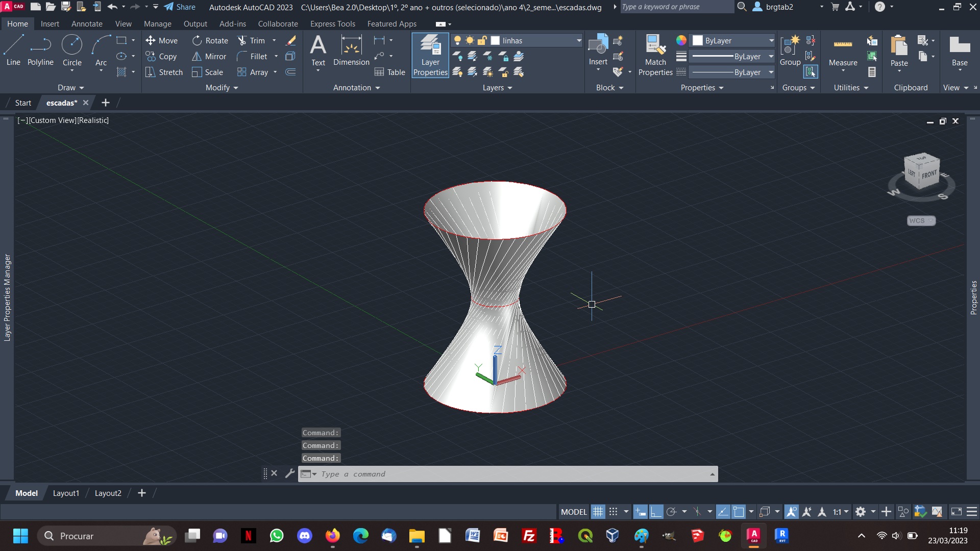Open the ByLayer linetype dropdown
Image resolution: width=980 pixels, height=551 pixels.
(x=732, y=72)
